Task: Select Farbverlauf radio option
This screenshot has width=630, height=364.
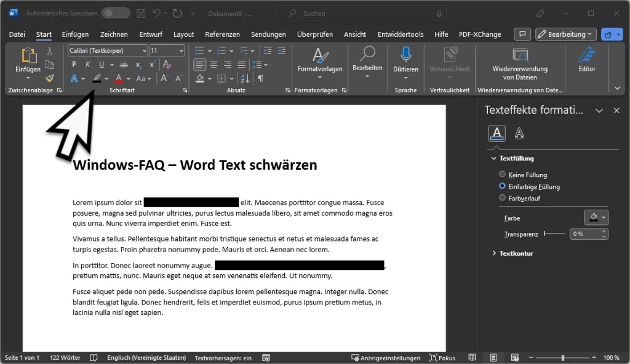Action: tap(502, 197)
